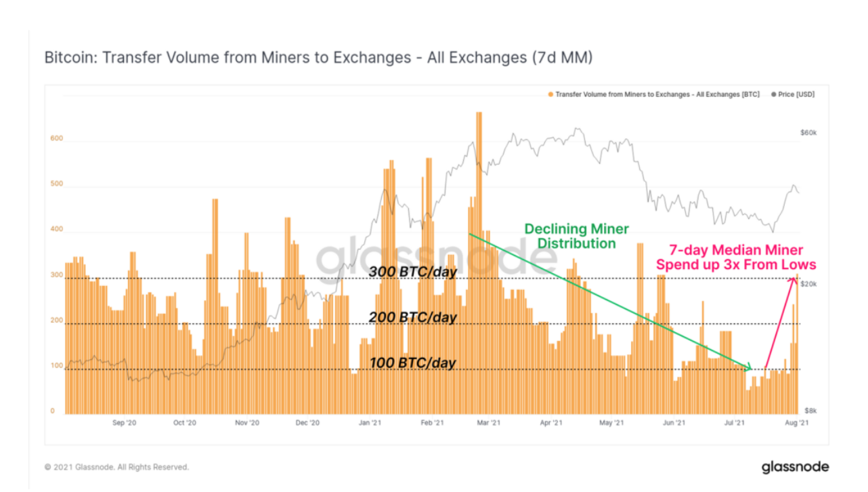Click the 300 BTC/day annotation label
Viewport: 868px width, 492px height.
coord(413,272)
